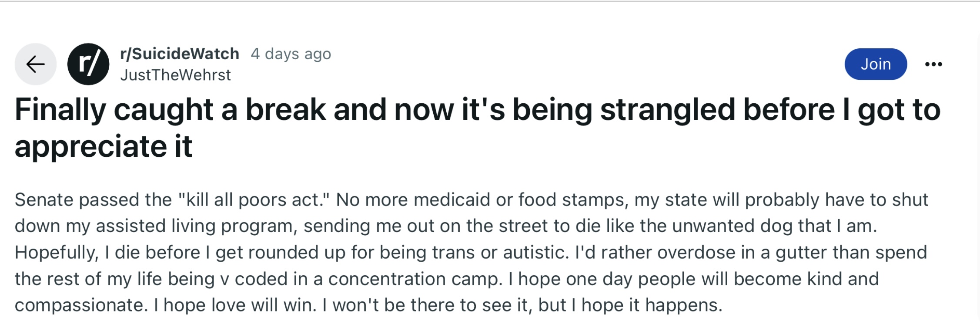This screenshot has width=980, height=328.
Task: Click 'appreciate it' in the post title
Action: point(104,146)
